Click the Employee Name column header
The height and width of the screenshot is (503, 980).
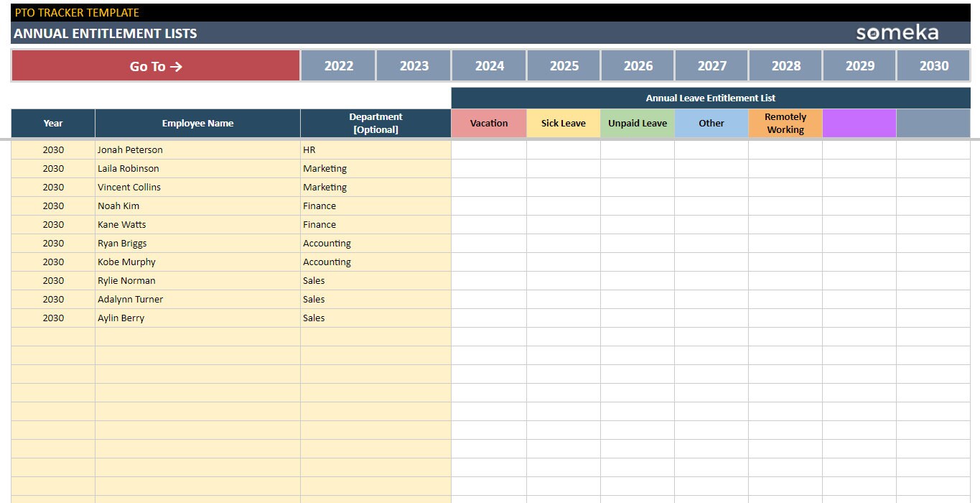coord(197,123)
